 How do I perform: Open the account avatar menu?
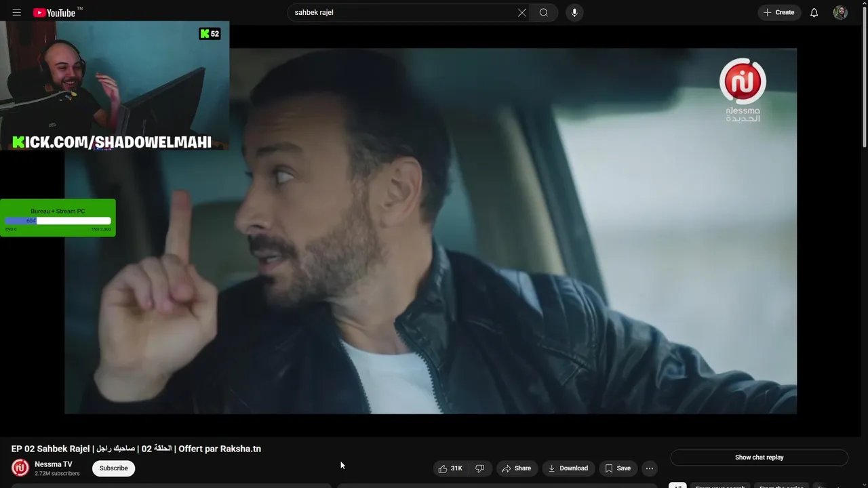pyautogui.click(x=840, y=12)
